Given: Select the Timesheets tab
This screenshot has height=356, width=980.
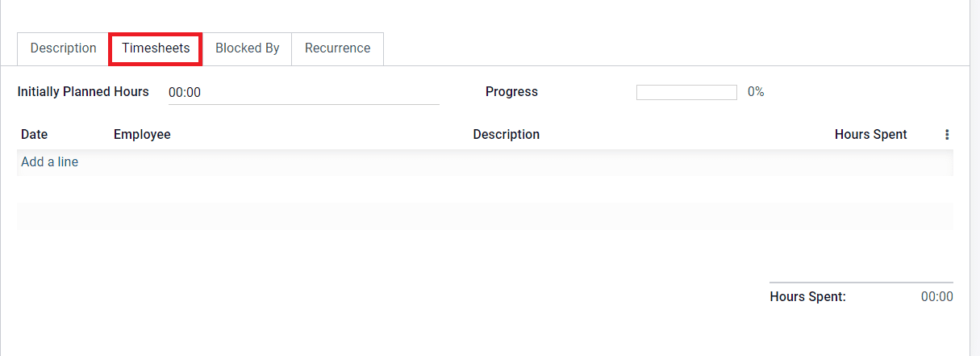Looking at the screenshot, I should [x=156, y=48].
